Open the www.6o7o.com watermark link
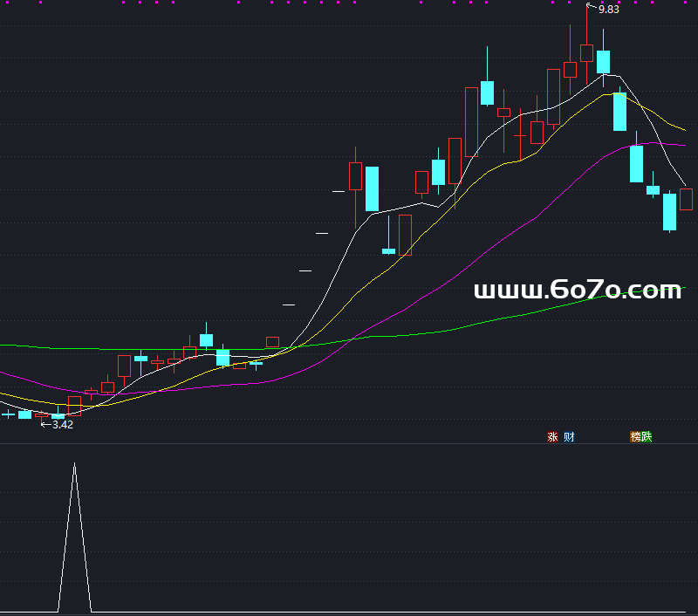Screen dimensions: 698x616 point(577,291)
